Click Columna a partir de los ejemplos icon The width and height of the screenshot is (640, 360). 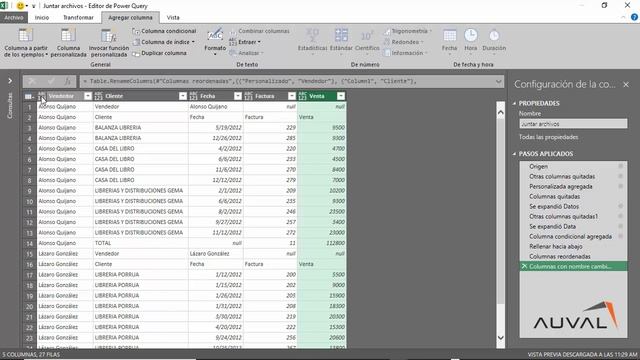[26, 36]
